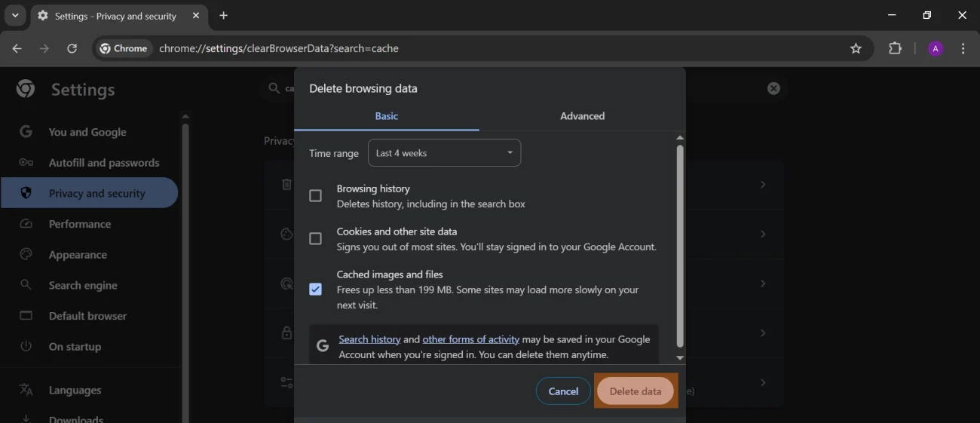Viewport: 980px width, 423px height.
Task: Bookmark this page with star icon
Action: pos(856,48)
